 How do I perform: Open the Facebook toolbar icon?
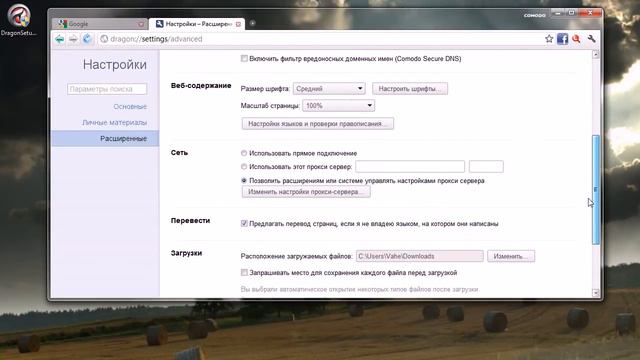click(562, 39)
